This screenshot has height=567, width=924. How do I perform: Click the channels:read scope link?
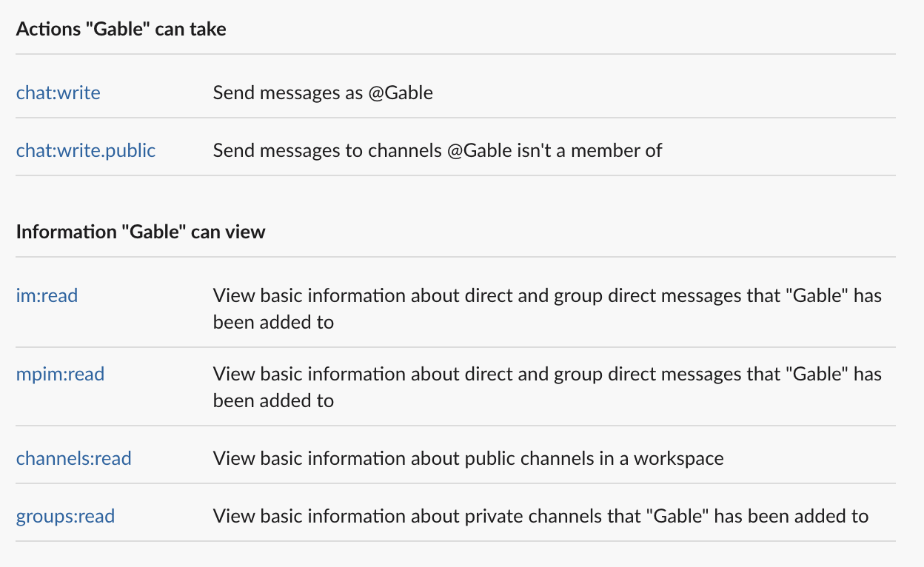click(x=73, y=458)
